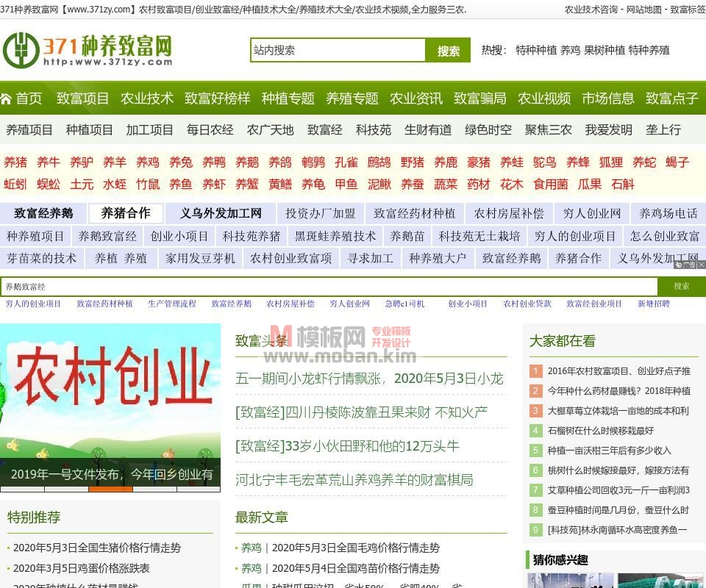Open the small 新塘招聘 link

[x=653, y=304]
